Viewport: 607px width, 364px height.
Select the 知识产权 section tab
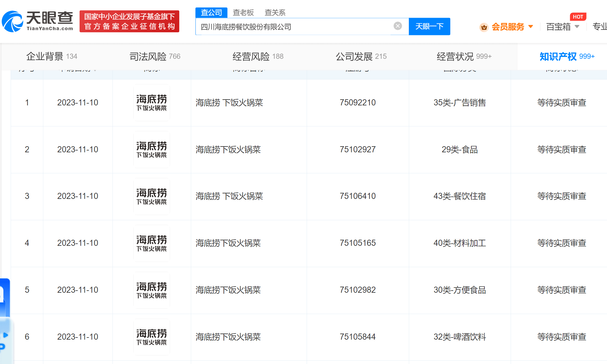[x=566, y=56]
